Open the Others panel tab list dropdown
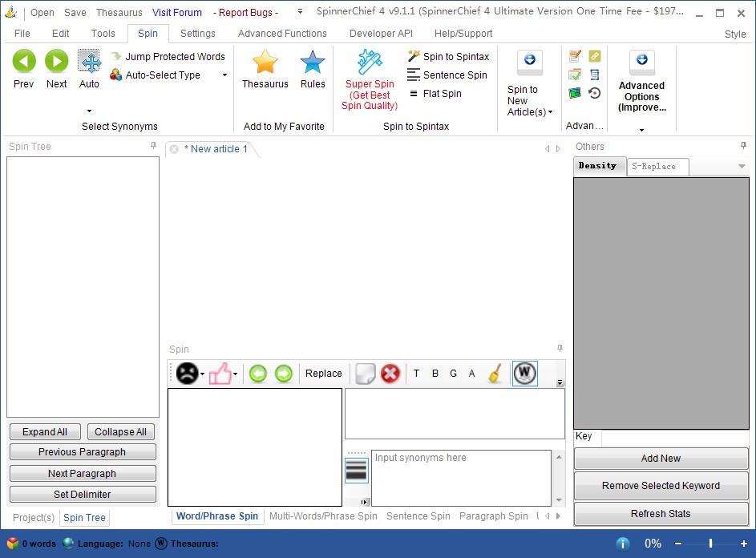Image resolution: width=756 pixels, height=558 pixels. point(742,167)
